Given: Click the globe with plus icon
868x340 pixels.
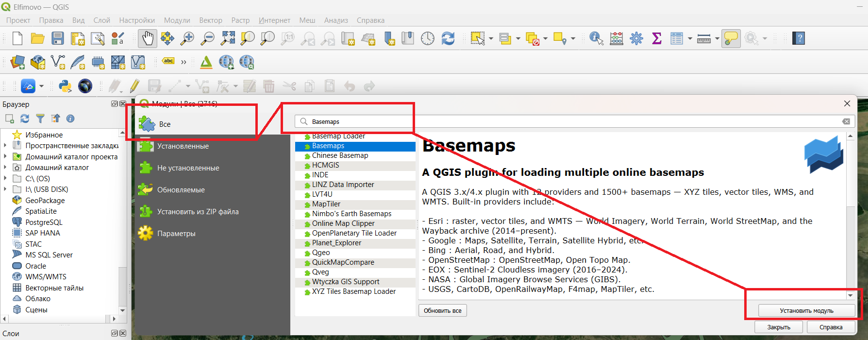Looking at the screenshot, I should (x=226, y=62).
